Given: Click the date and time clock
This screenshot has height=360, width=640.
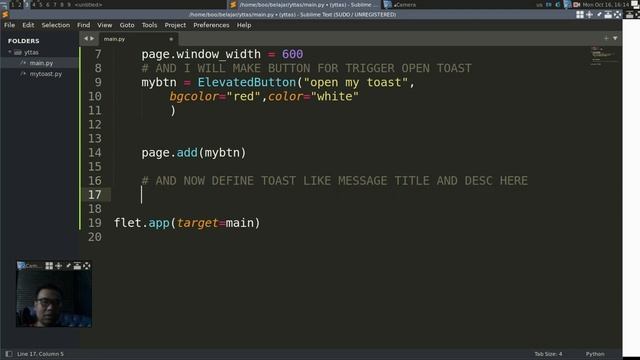Looking at the screenshot, I should pos(606,4).
